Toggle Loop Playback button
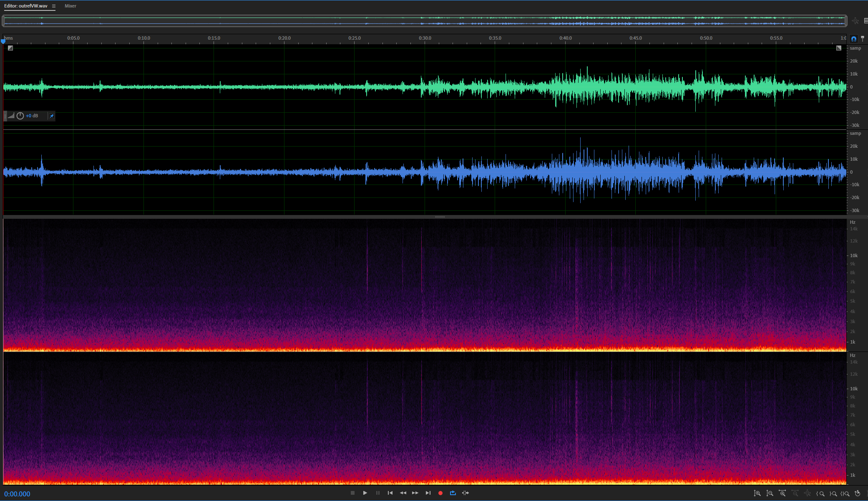Viewport: 868px width, 501px height. [453, 493]
